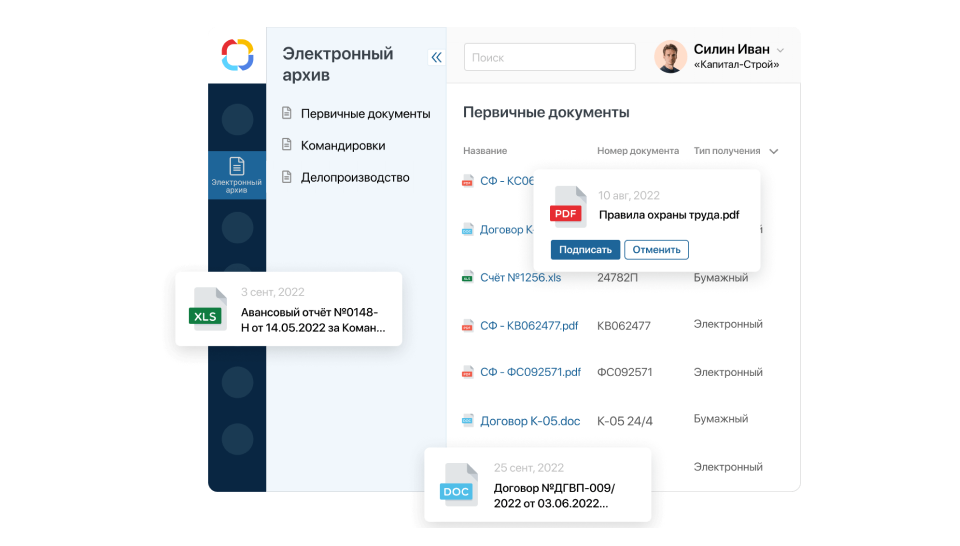Click the 25 сент, 2022 date
960x546 pixels.
[x=528, y=468]
